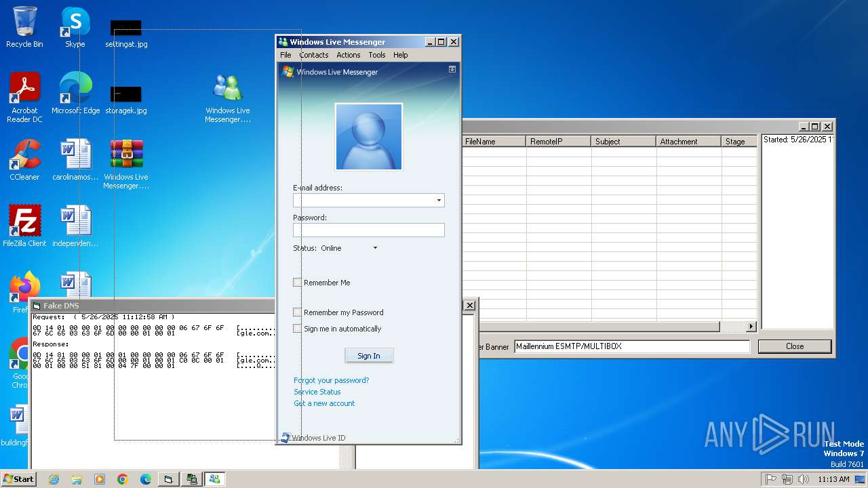The width and height of the screenshot is (868, 488).
Task: Select the settingat.jpg file icon
Action: pyautogui.click(x=126, y=33)
